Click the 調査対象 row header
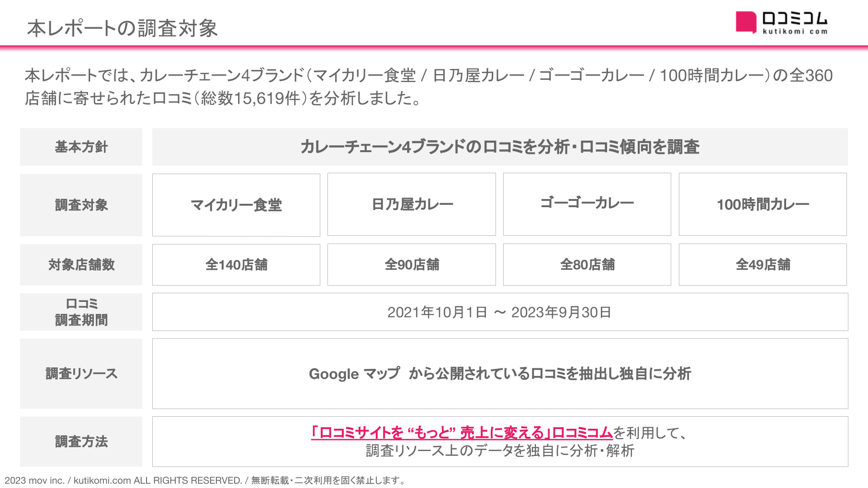The image size is (868, 488). tap(81, 205)
